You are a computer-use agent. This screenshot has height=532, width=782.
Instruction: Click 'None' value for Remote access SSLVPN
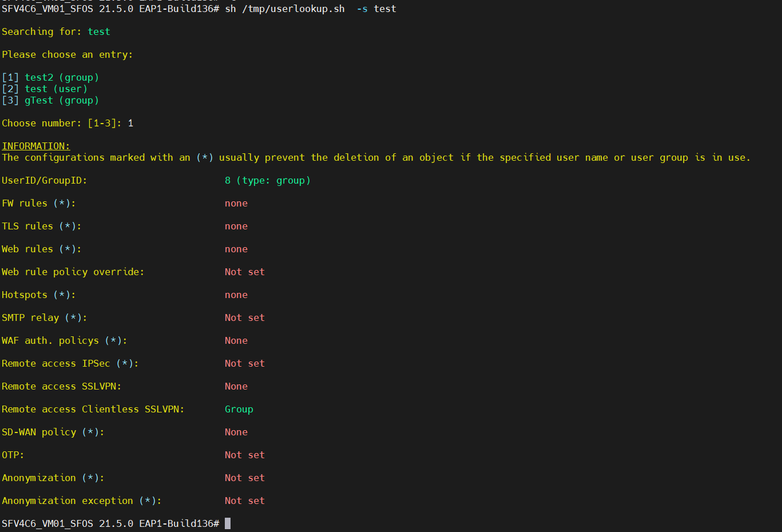tap(236, 386)
